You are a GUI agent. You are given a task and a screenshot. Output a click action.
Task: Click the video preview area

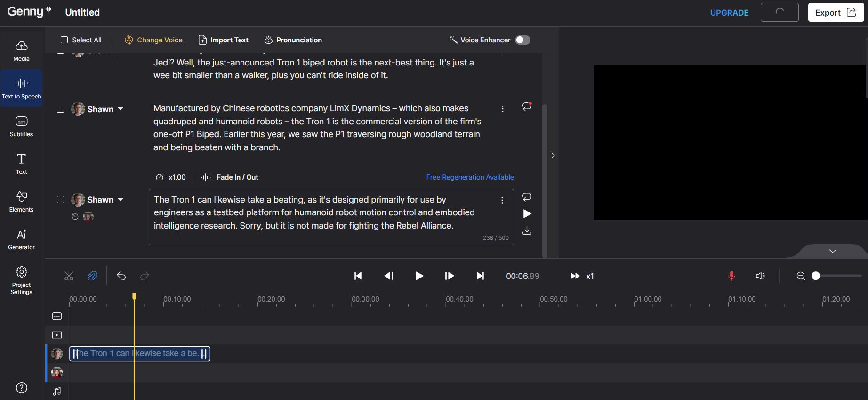point(731,142)
